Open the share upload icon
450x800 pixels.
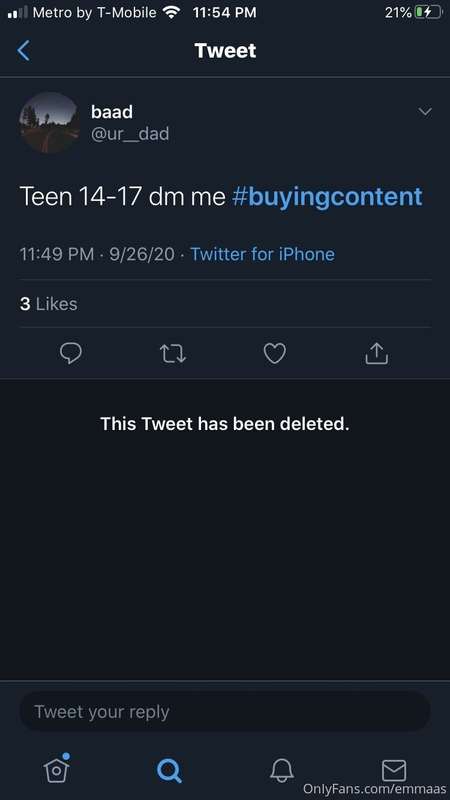[377, 353]
